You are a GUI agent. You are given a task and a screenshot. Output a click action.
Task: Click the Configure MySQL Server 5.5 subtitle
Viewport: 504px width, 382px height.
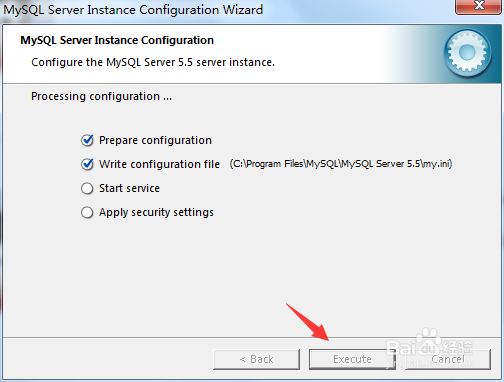click(153, 62)
